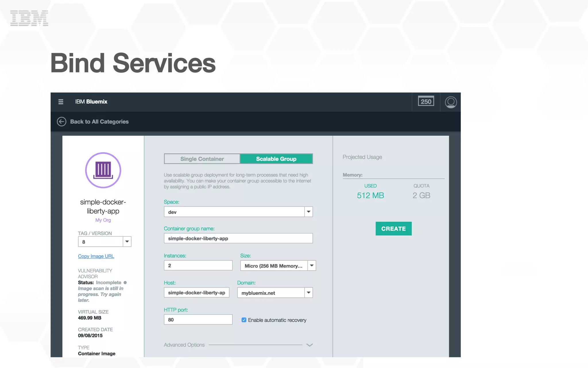This screenshot has height=368, width=588.
Task: Click the vulnerability status indicator dot
Action: click(125, 283)
